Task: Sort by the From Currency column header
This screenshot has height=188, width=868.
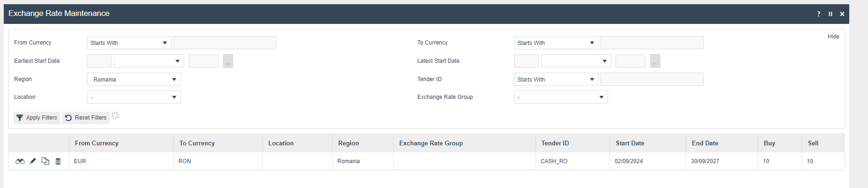Action: click(x=96, y=143)
